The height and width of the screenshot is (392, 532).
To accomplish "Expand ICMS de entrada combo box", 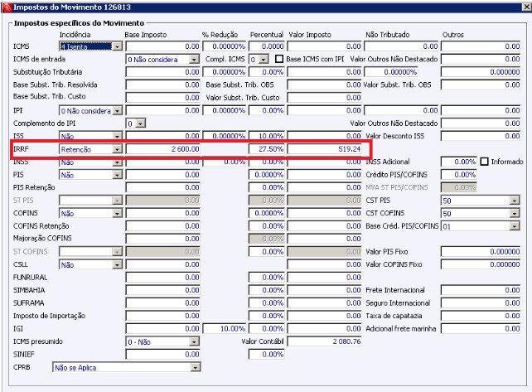I will point(195,60).
